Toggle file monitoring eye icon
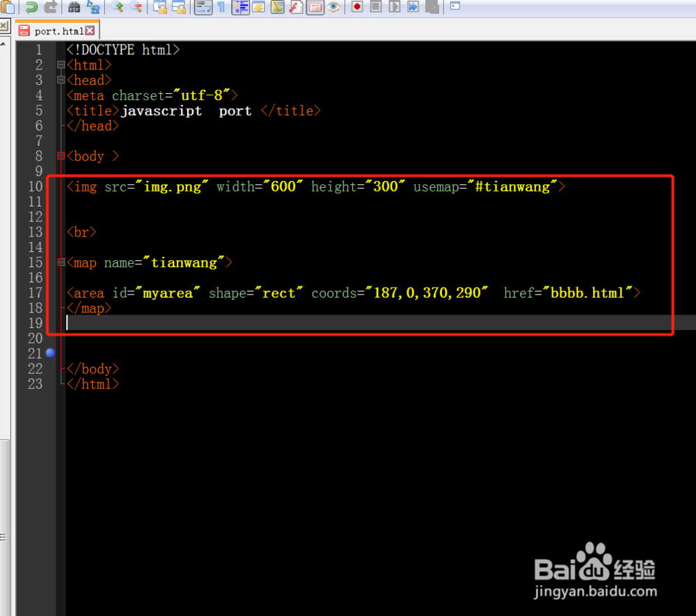The width and height of the screenshot is (696, 616). pos(334,6)
